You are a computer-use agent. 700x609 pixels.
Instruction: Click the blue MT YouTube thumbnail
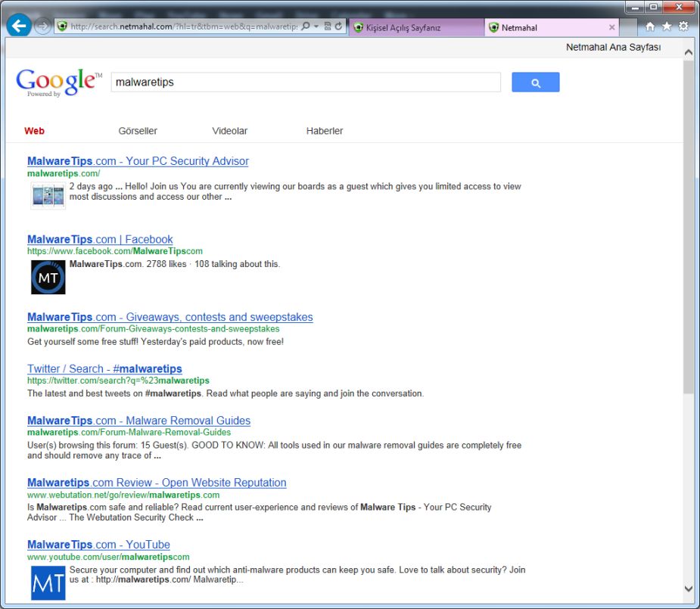[48, 583]
